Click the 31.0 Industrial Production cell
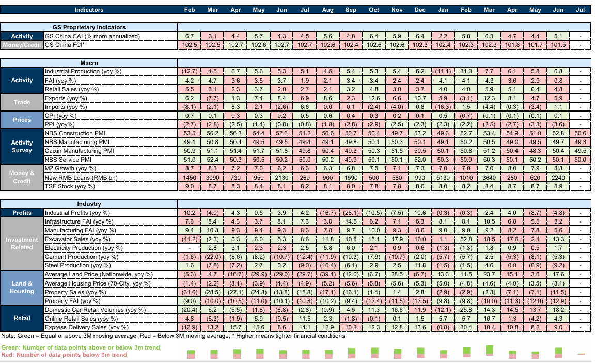 pos(466,71)
